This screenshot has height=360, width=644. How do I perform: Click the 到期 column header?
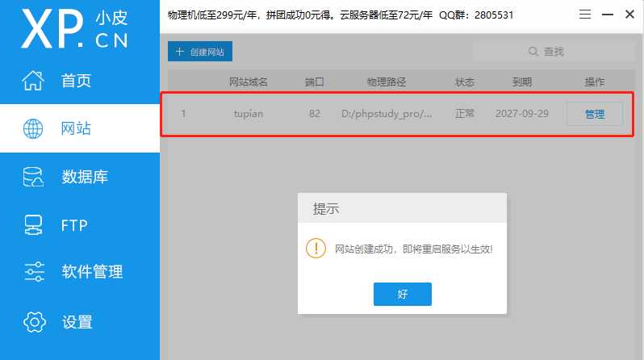[x=522, y=82]
